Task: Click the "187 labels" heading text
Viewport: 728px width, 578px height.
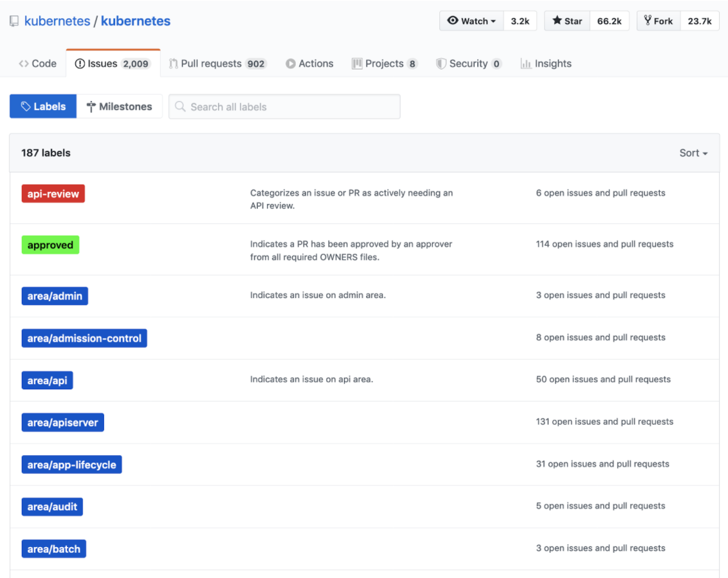Action: 46,153
